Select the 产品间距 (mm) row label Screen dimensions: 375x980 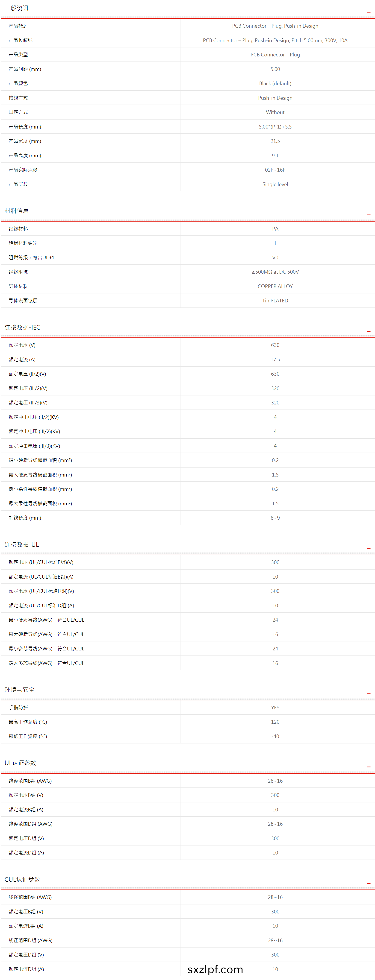coord(25,69)
